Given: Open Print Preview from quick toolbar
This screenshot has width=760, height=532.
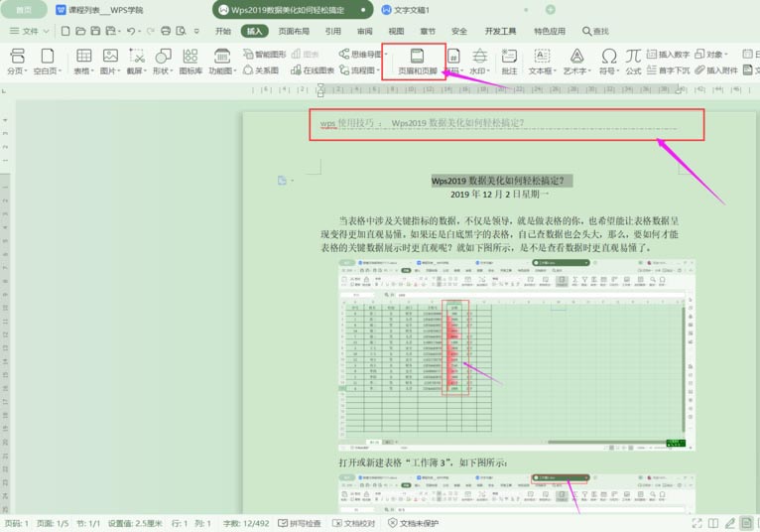Looking at the screenshot, I should click(x=181, y=31).
